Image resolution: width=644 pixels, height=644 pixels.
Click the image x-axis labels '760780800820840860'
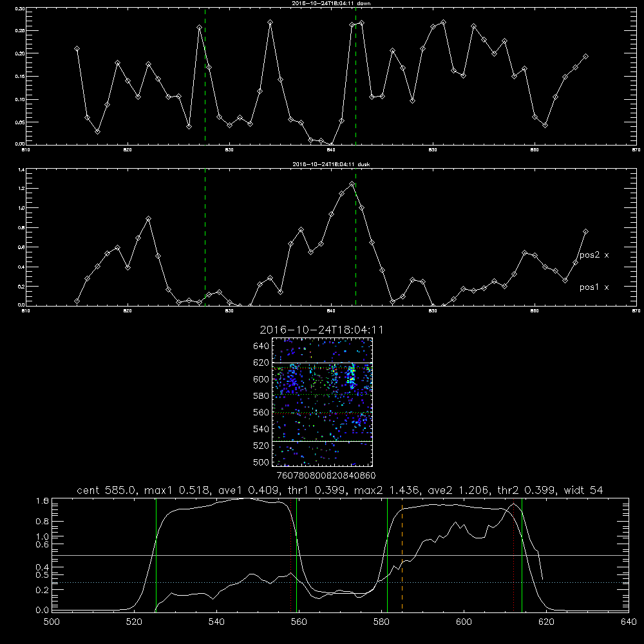(326, 476)
